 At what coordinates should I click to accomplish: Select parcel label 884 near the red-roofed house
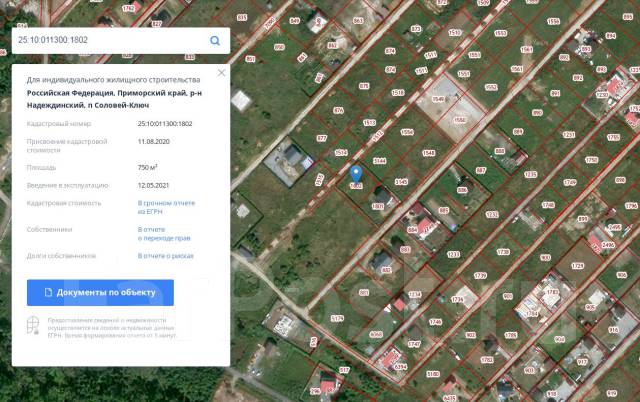click(x=412, y=230)
